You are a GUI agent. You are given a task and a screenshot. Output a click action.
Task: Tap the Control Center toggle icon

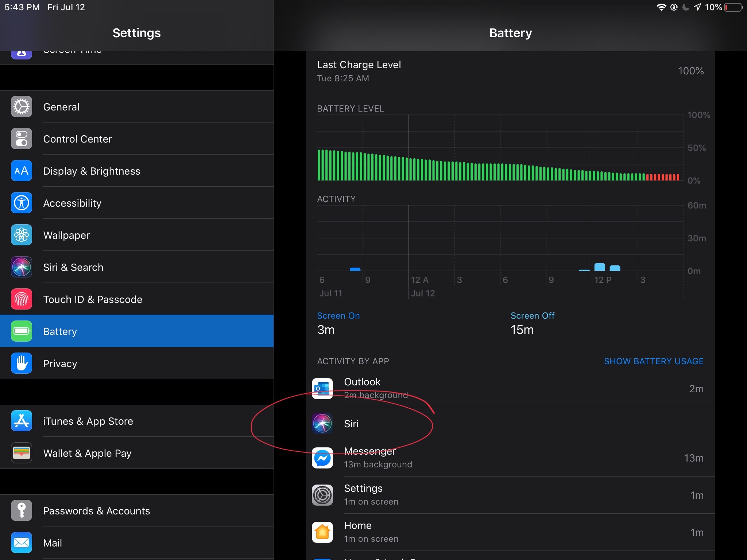pos(22,139)
